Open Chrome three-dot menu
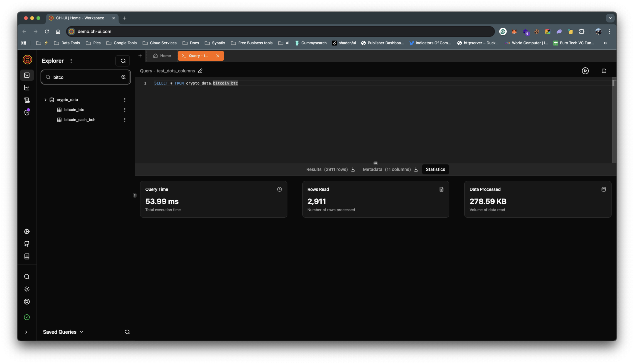The image size is (634, 364). [x=610, y=32]
